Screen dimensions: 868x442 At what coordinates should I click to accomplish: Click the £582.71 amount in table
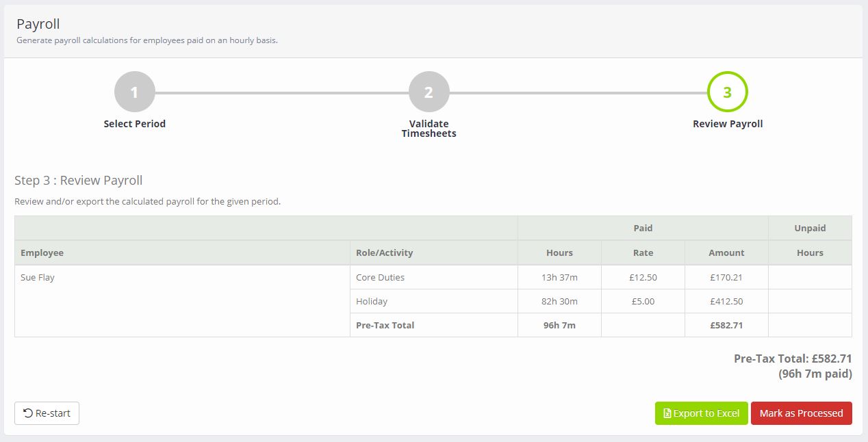726,325
